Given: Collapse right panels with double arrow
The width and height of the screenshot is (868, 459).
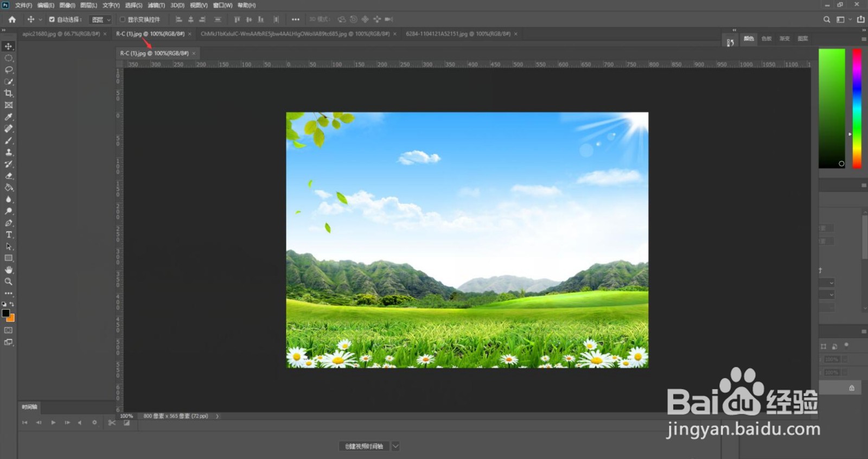Looking at the screenshot, I should [x=863, y=30].
